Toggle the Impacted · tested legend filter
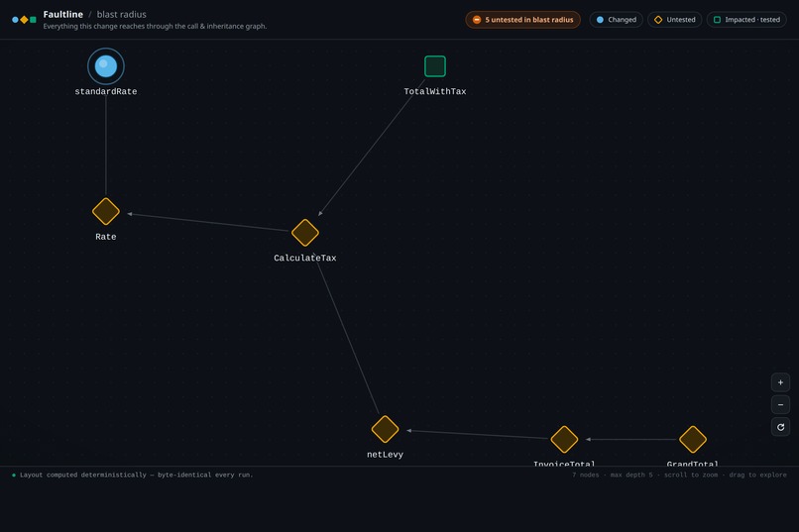The width and height of the screenshot is (799, 532). pyautogui.click(x=746, y=20)
